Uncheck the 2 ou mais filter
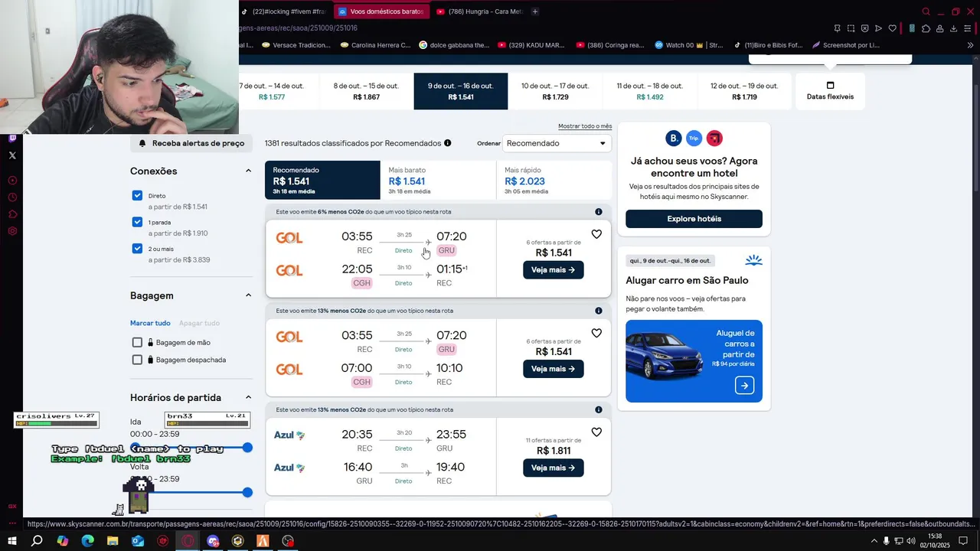The image size is (980, 551). (x=137, y=249)
